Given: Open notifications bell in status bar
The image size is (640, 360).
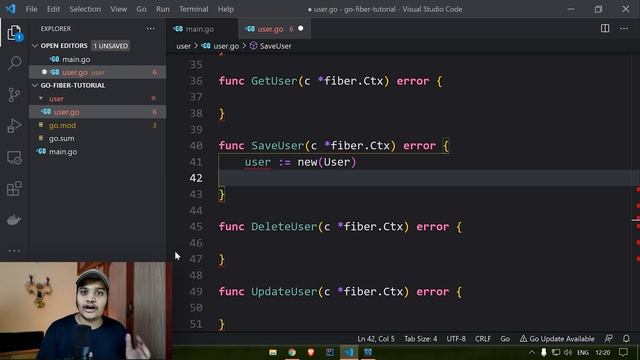Looking at the screenshot, I should point(626,339).
